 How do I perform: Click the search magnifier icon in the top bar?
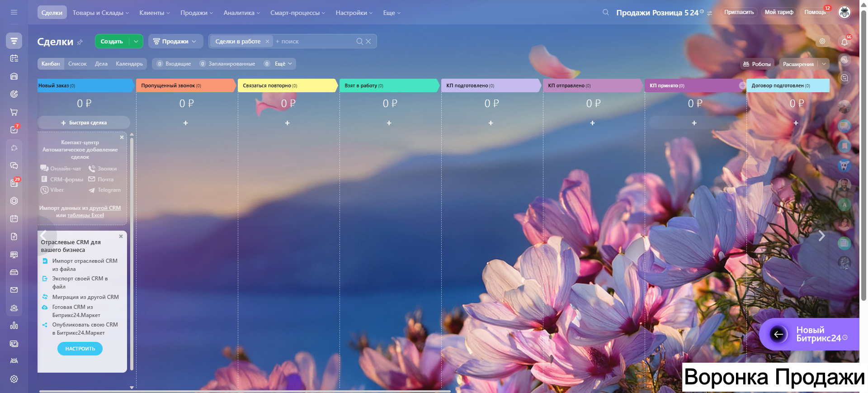pyautogui.click(x=606, y=13)
